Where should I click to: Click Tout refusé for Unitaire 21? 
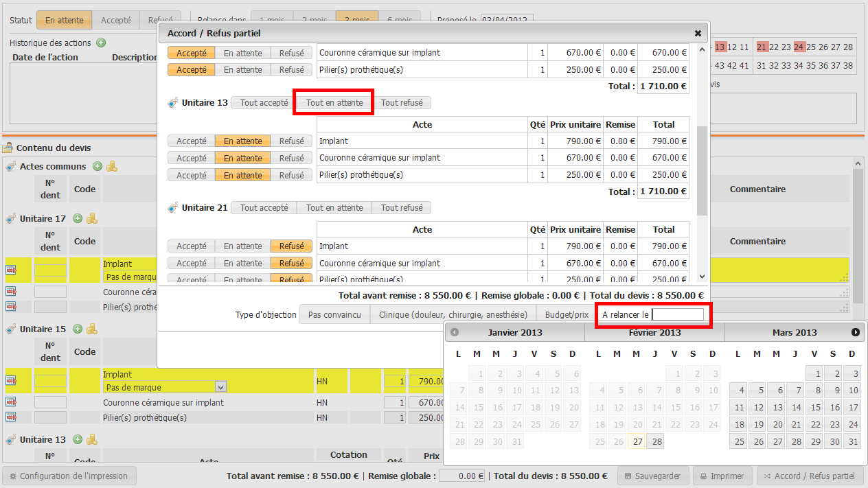tap(402, 208)
